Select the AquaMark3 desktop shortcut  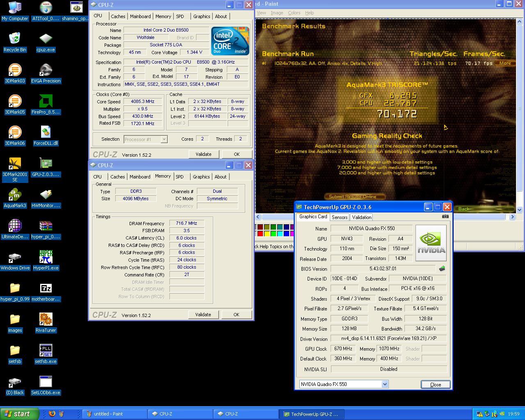coord(15,198)
